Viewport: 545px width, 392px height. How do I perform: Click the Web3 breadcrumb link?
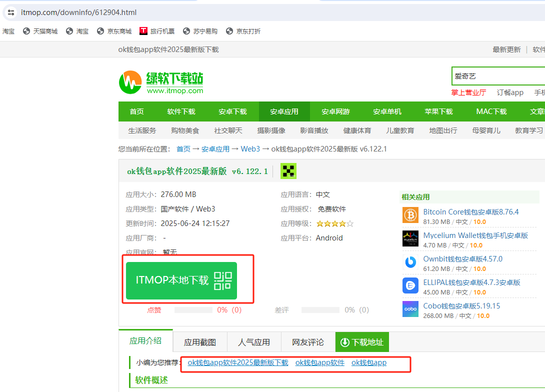tap(250, 149)
